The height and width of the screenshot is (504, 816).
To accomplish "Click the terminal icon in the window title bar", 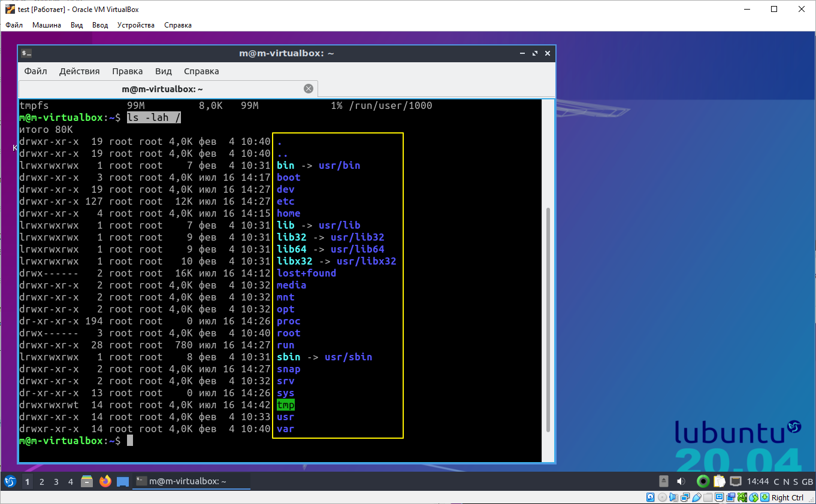I will pyautogui.click(x=26, y=53).
